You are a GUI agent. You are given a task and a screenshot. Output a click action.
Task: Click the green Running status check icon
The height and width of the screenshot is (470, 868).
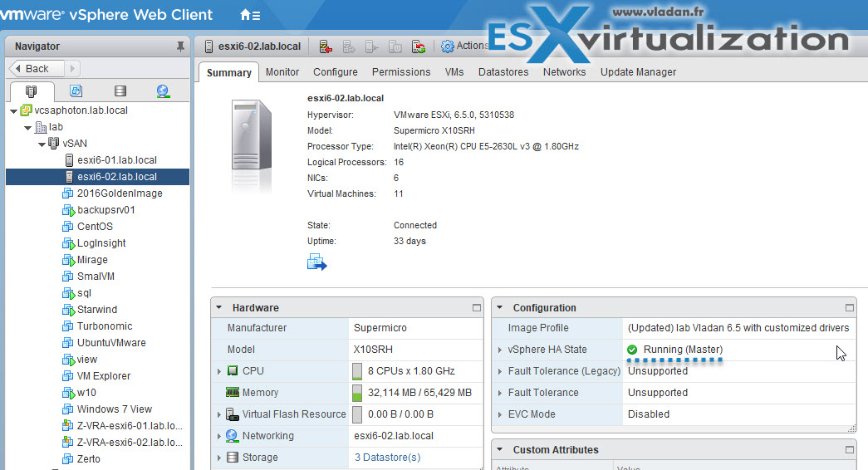click(632, 350)
